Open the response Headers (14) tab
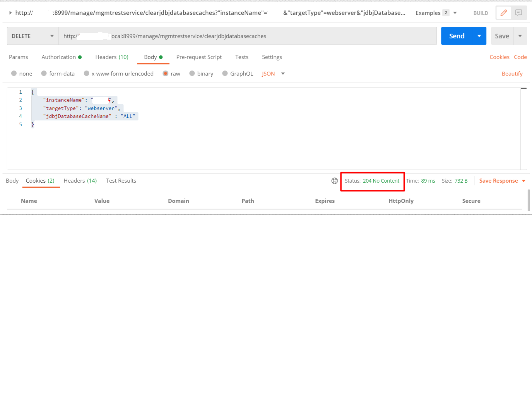The image size is (532, 406). (80, 181)
